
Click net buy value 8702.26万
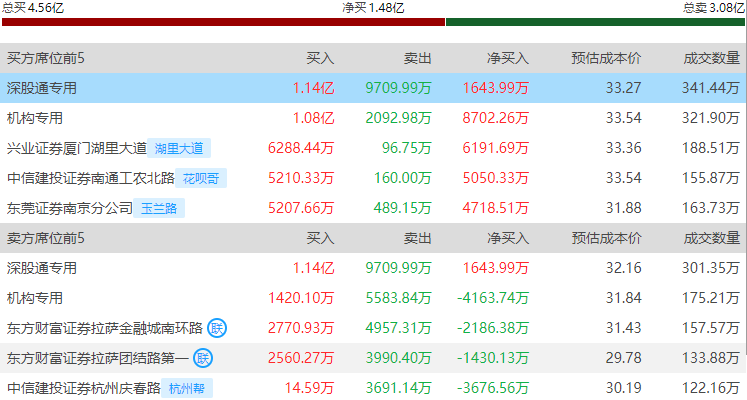pos(495,118)
